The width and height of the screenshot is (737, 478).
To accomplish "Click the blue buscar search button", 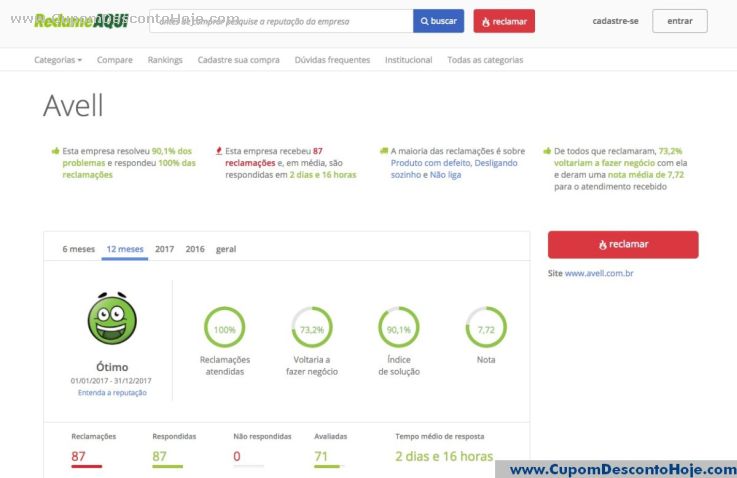I will click(438, 21).
